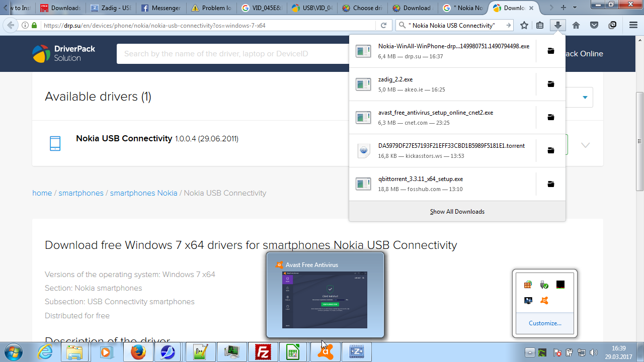Click the Avast icon in tray popup
The width and height of the screenshot is (644, 362).
click(543, 301)
